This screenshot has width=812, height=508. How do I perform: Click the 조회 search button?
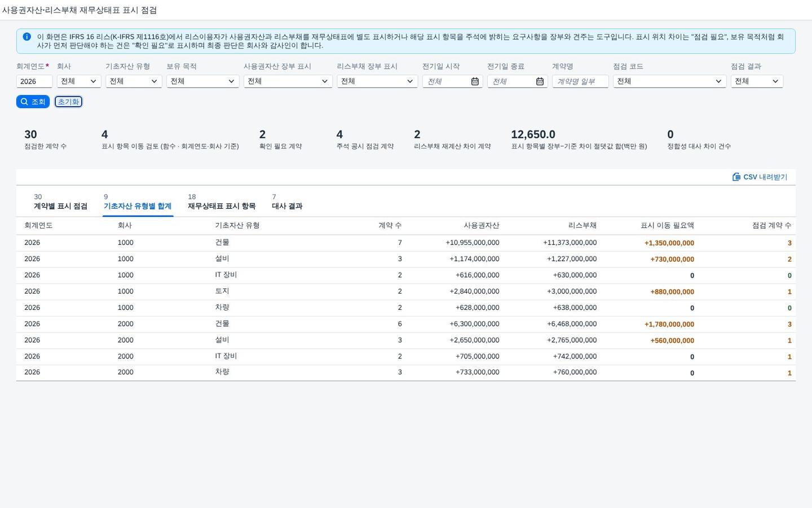[x=33, y=102]
